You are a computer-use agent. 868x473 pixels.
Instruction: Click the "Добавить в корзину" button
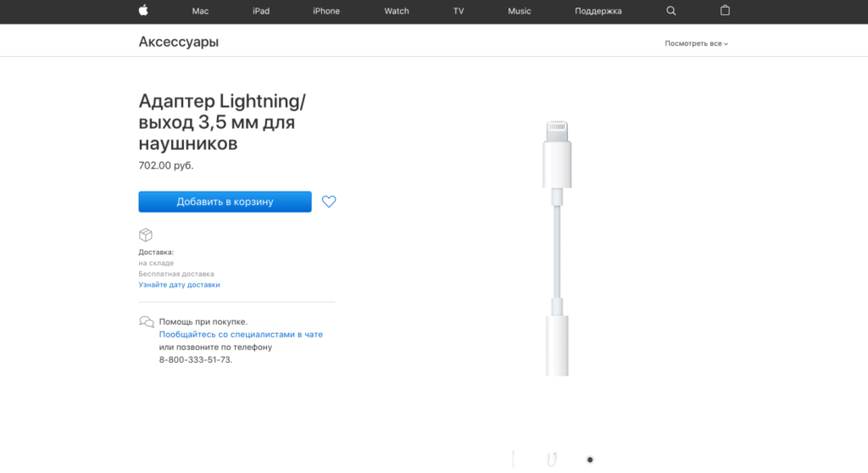[x=225, y=202]
